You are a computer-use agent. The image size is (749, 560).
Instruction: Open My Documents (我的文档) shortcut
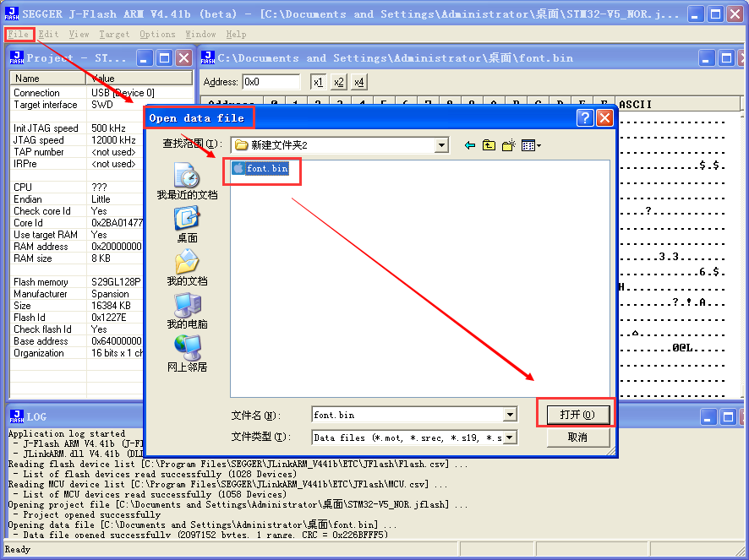pyautogui.click(x=187, y=267)
